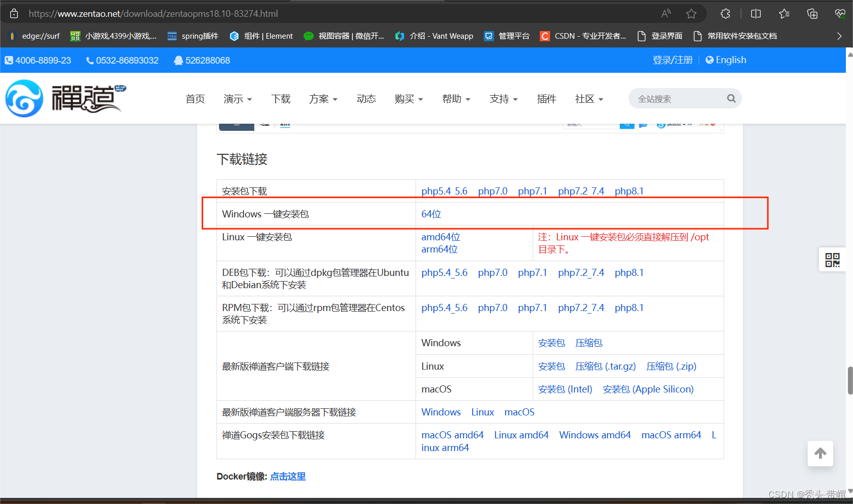Open edge://surf bookmark
Viewport: 853px width, 504px height.
coord(35,36)
